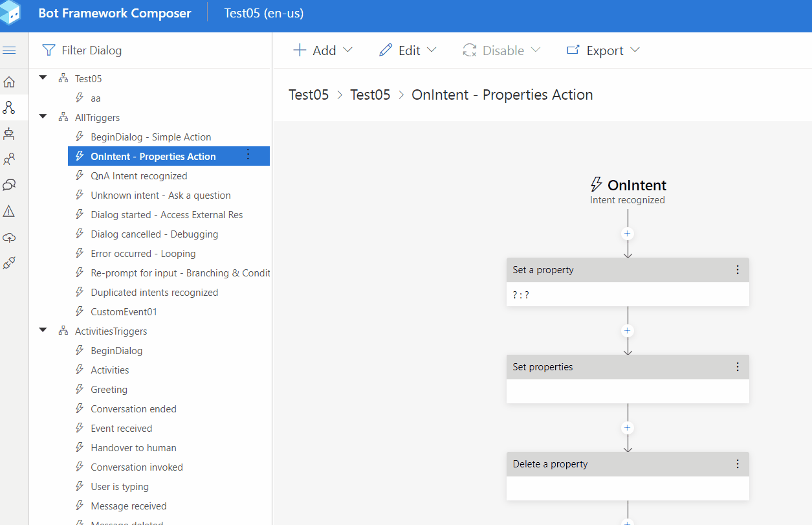Open the Edit menu in the toolbar

pos(407,50)
